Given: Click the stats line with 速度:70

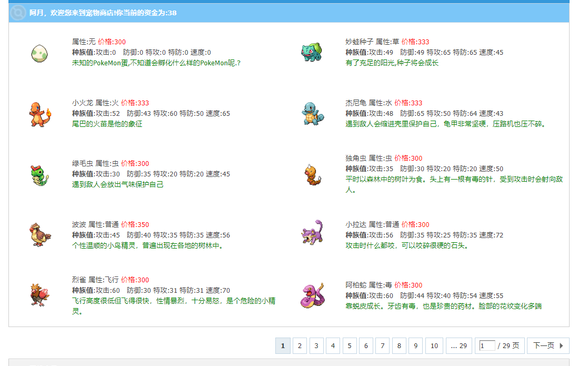Looking at the screenshot, I should point(151,290).
